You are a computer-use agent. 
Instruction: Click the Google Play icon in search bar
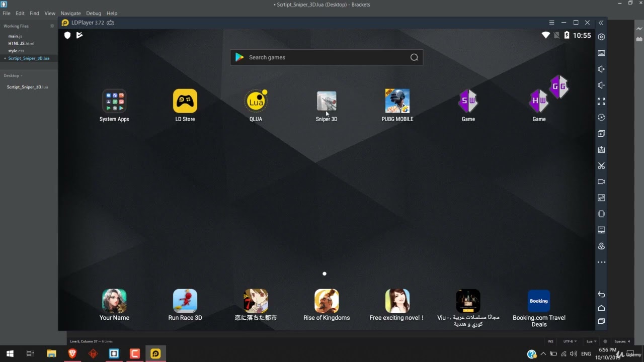point(239,57)
